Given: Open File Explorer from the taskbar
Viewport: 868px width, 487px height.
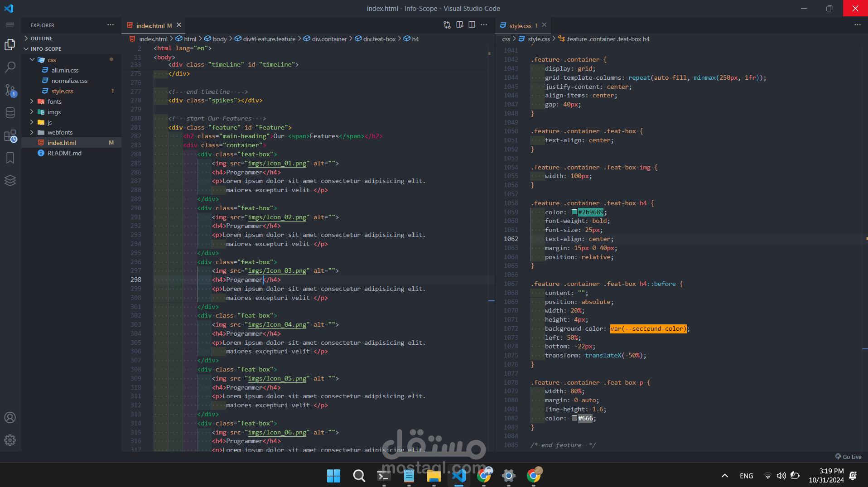Looking at the screenshot, I should coord(434,475).
